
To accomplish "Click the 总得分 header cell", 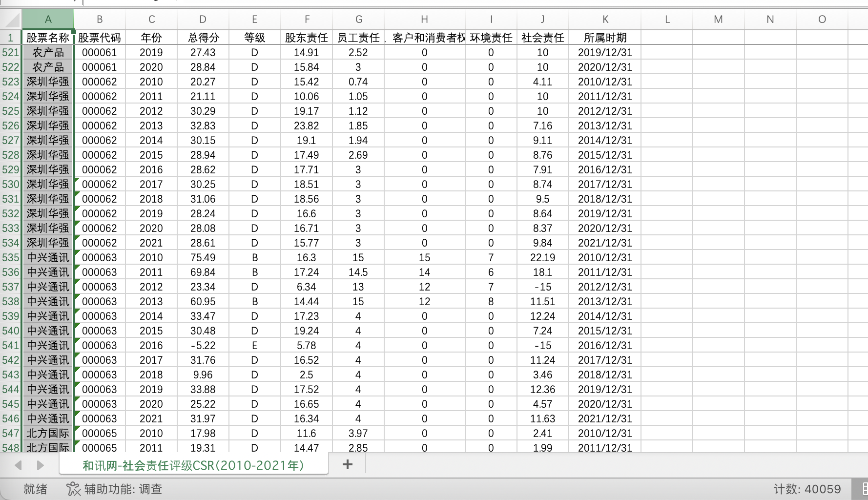I will coord(203,38).
